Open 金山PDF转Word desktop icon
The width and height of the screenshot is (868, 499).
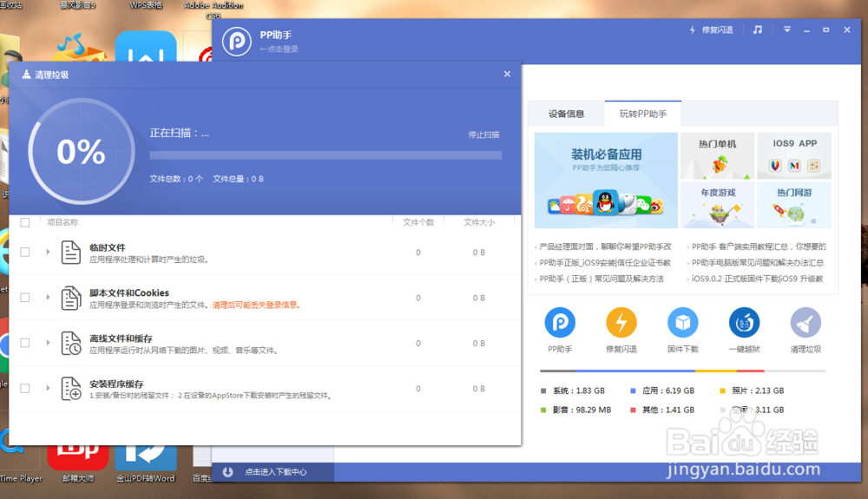(x=146, y=463)
